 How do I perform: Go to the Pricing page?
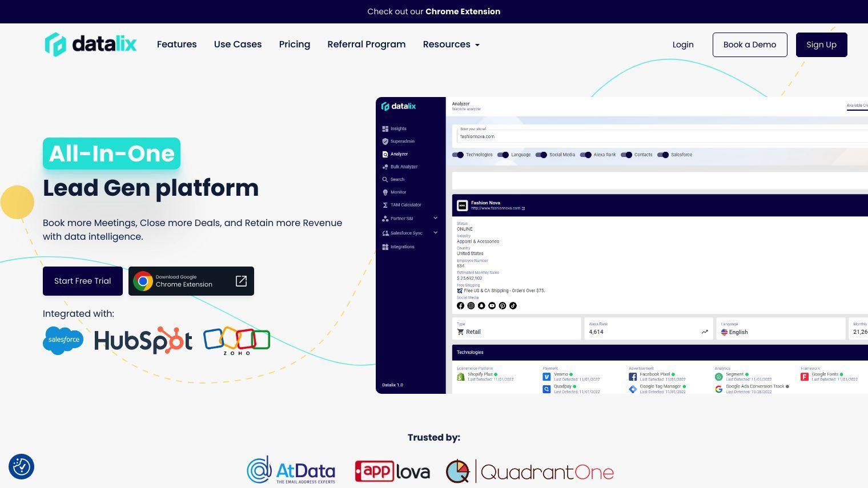coord(295,45)
